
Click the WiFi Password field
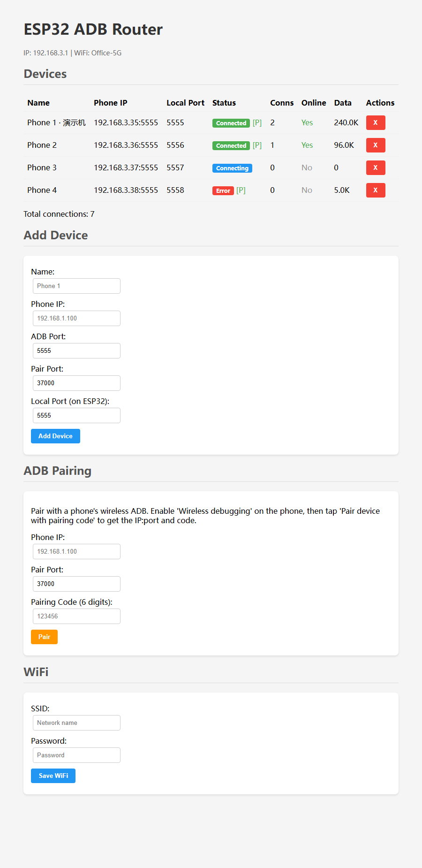76,755
